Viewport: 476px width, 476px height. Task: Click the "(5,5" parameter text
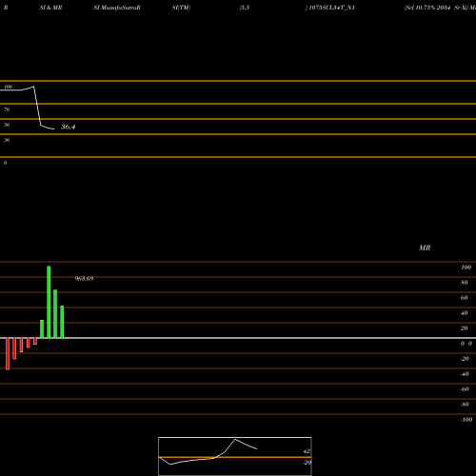click(x=245, y=8)
